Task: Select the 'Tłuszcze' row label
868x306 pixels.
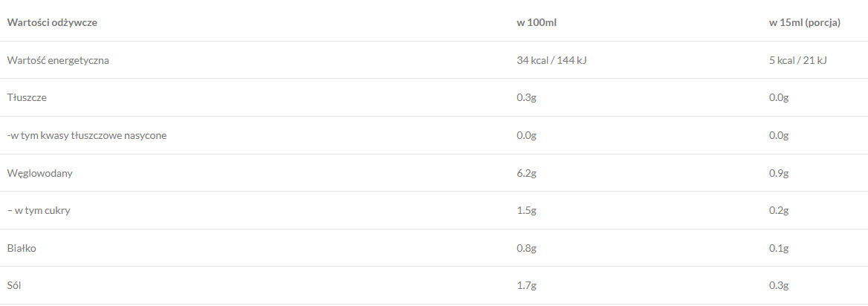Action: (x=27, y=97)
